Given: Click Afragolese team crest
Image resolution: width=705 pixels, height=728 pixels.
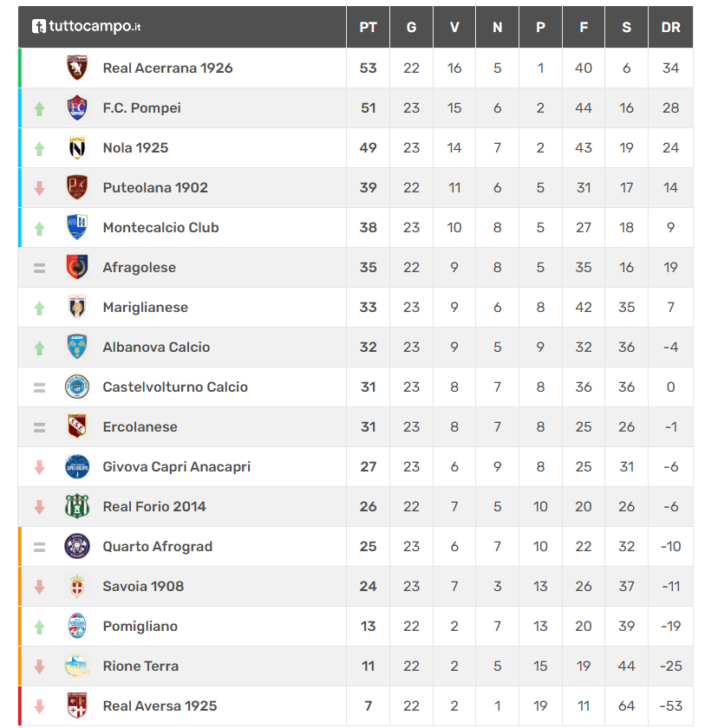Looking at the screenshot, I should [x=77, y=267].
